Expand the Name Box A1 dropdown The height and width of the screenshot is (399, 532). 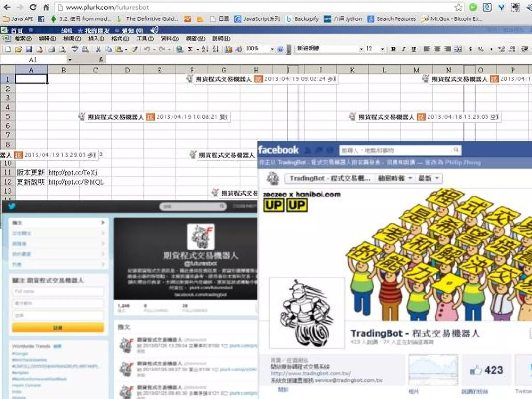[70, 60]
